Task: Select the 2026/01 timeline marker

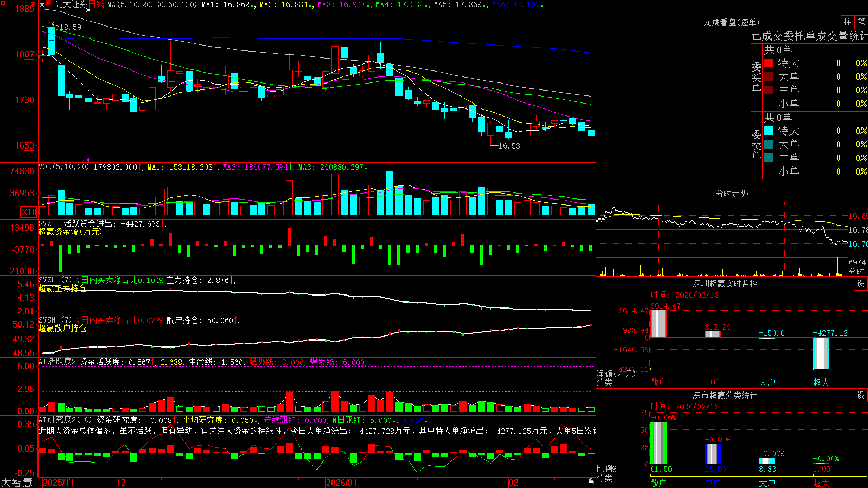Action: coord(342,483)
